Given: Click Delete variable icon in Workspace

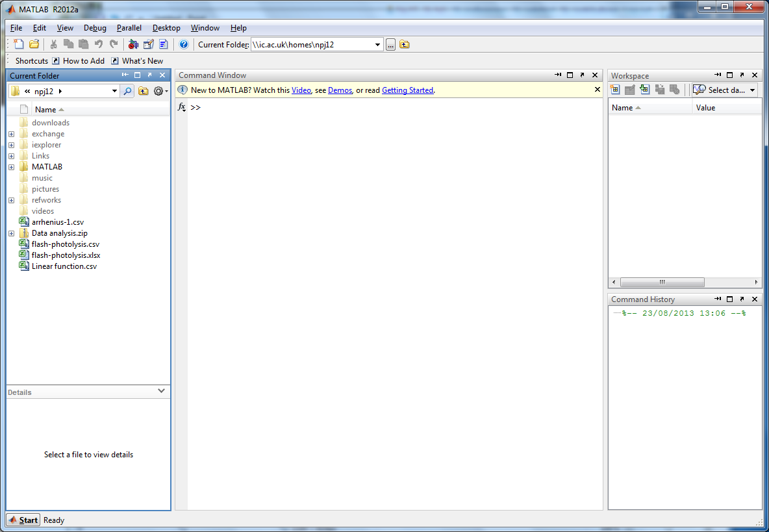Looking at the screenshot, I should (675, 90).
